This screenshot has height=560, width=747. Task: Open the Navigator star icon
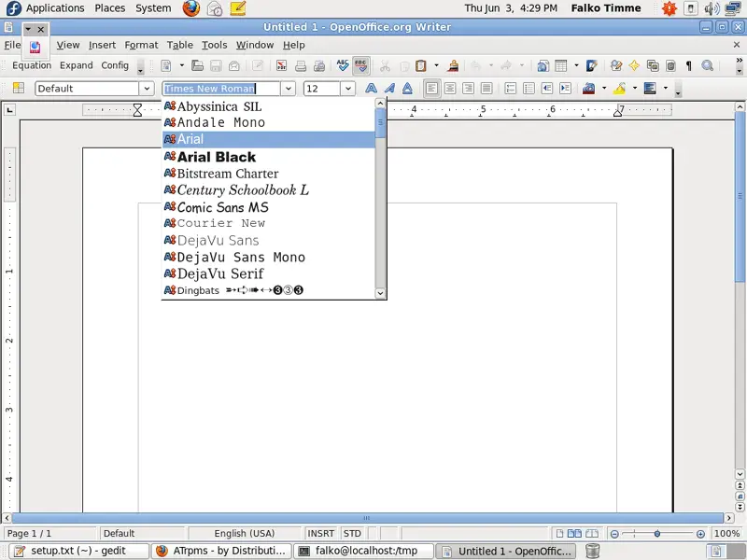(634, 65)
